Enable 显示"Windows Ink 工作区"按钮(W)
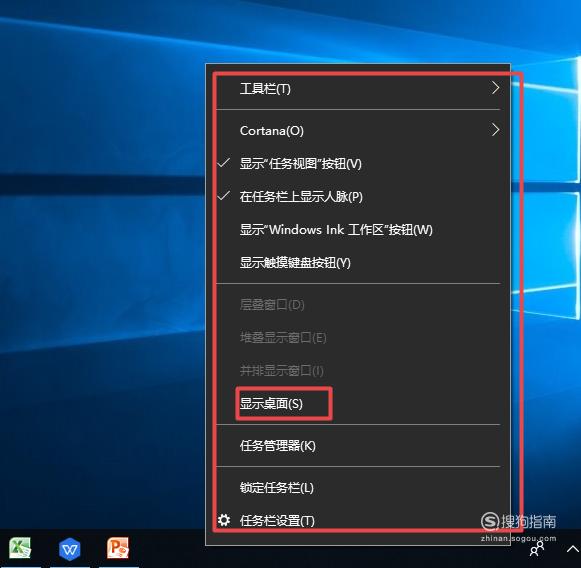Viewport: 581px width, 568px height. coord(358,230)
